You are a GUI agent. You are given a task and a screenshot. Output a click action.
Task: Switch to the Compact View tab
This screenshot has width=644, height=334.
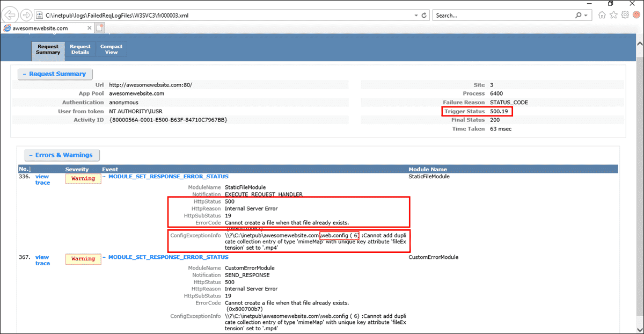coord(111,49)
